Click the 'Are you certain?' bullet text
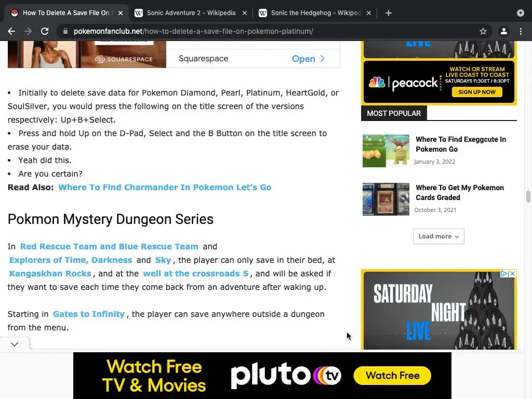Viewport: 532px width, 399px height. point(50,174)
